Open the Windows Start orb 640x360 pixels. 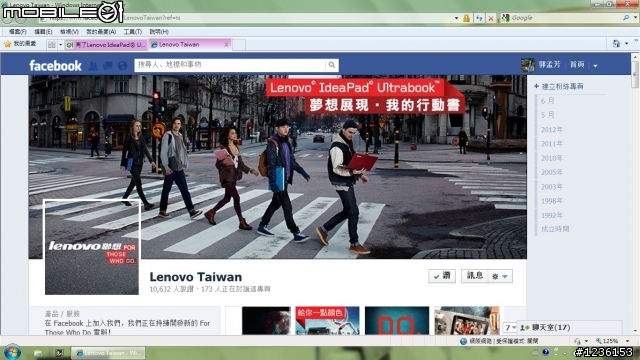[x=11, y=352]
